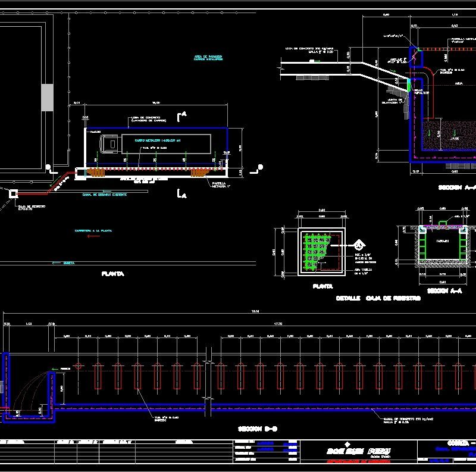
Task: Select the water drop symbol near the registro detail
Action: coord(358,245)
